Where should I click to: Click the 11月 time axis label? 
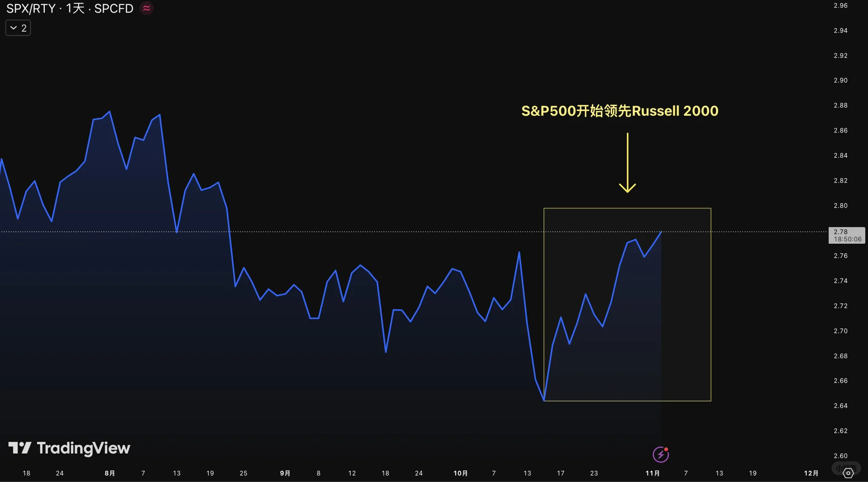[652, 473]
